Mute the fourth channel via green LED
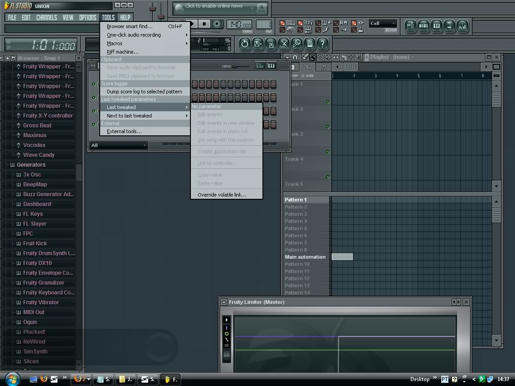The image size is (515, 386). (94, 124)
